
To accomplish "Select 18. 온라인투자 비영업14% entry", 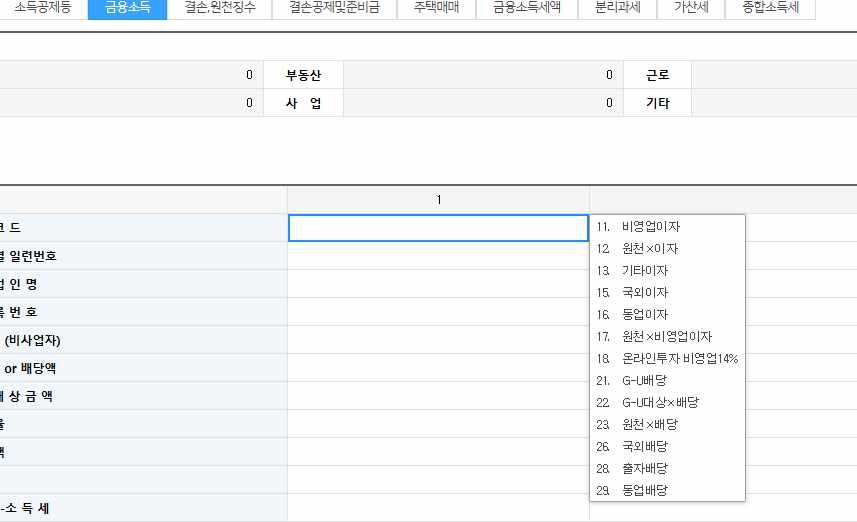I will pyautogui.click(x=666, y=359).
